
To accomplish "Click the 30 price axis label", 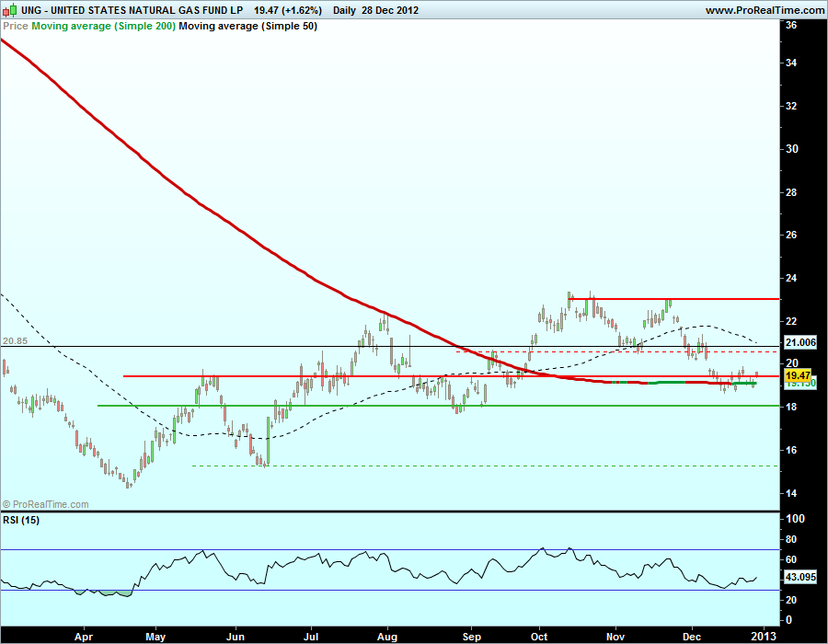I will (791, 149).
